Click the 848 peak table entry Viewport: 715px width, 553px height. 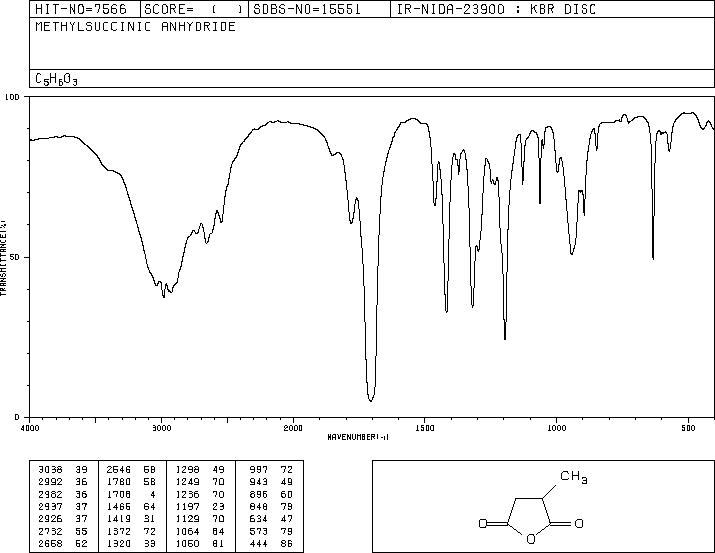click(259, 506)
